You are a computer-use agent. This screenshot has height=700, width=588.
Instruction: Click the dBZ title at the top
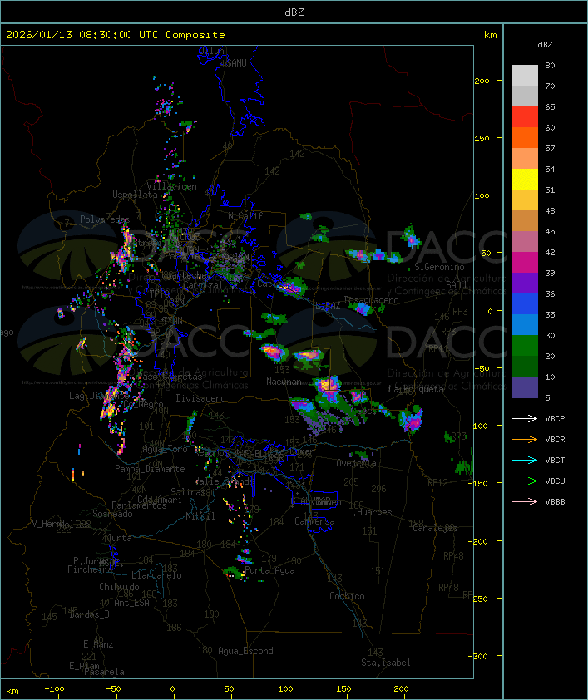point(294,12)
